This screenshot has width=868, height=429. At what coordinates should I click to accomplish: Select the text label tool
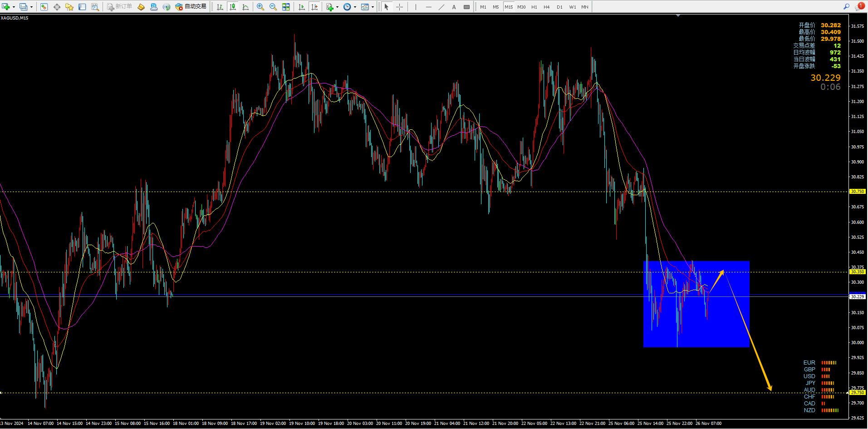(x=466, y=7)
